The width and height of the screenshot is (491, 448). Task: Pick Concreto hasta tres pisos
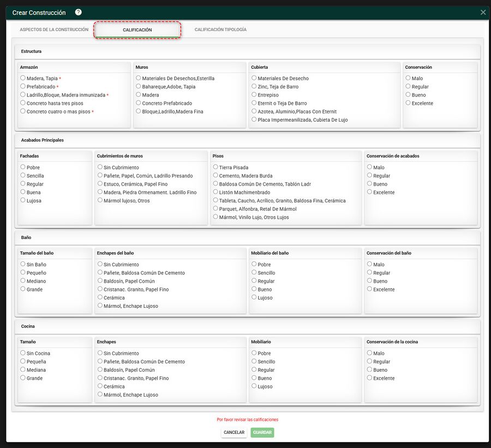point(23,103)
